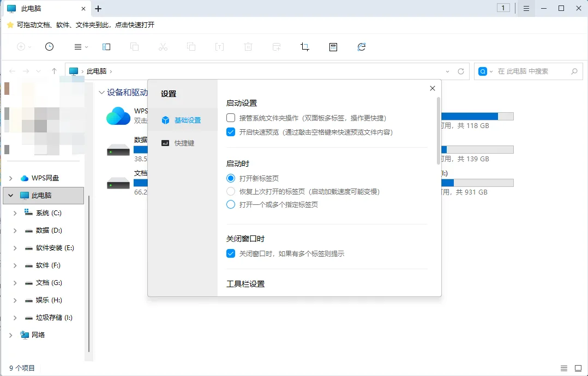Viewport: 588px width, 376px height.
Task: Refresh the address bar location
Action: [461, 71]
